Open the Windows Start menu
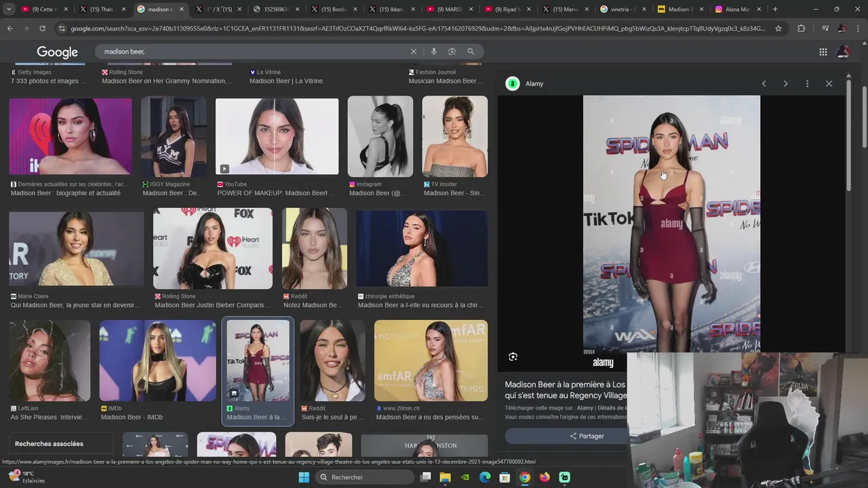The width and height of the screenshot is (868, 488). tap(304, 477)
